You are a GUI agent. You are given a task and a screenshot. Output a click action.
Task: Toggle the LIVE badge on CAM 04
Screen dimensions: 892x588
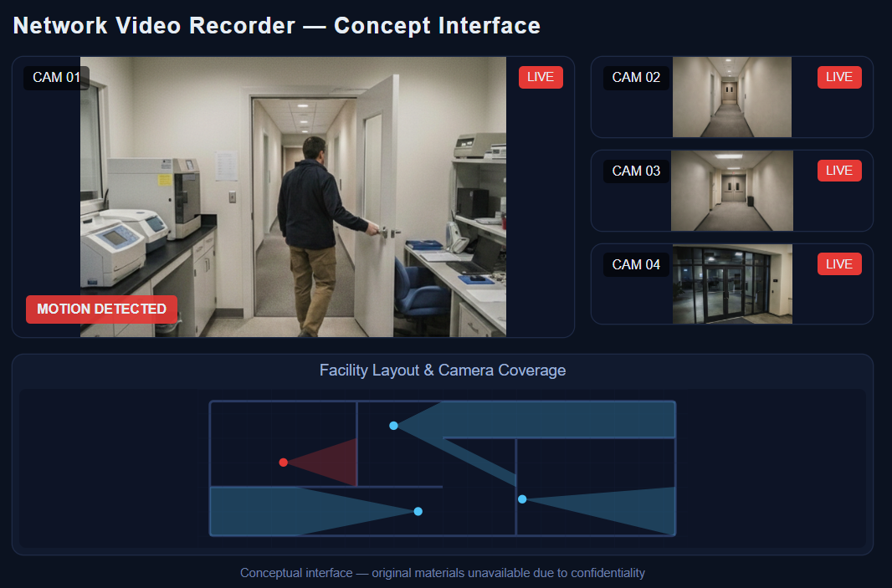(839, 263)
